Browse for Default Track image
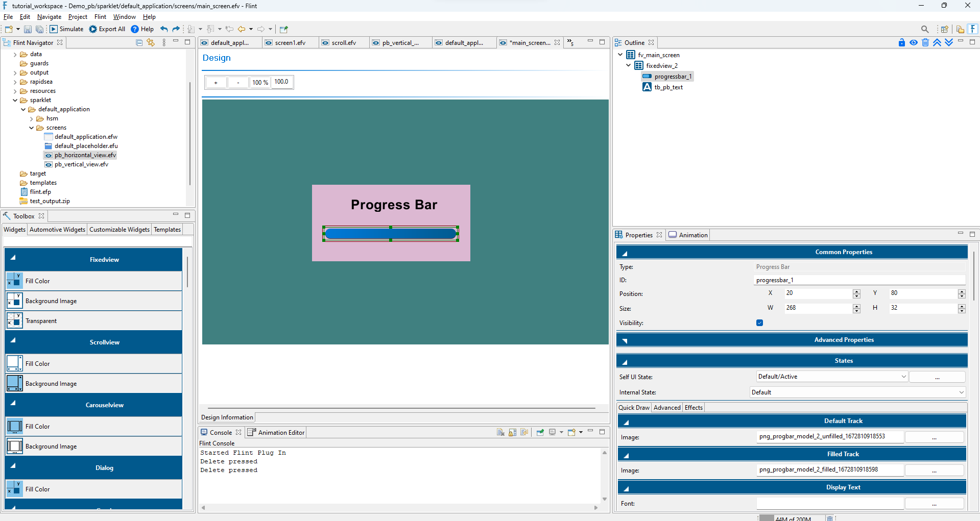Viewport: 980px width, 521px height. click(934, 437)
